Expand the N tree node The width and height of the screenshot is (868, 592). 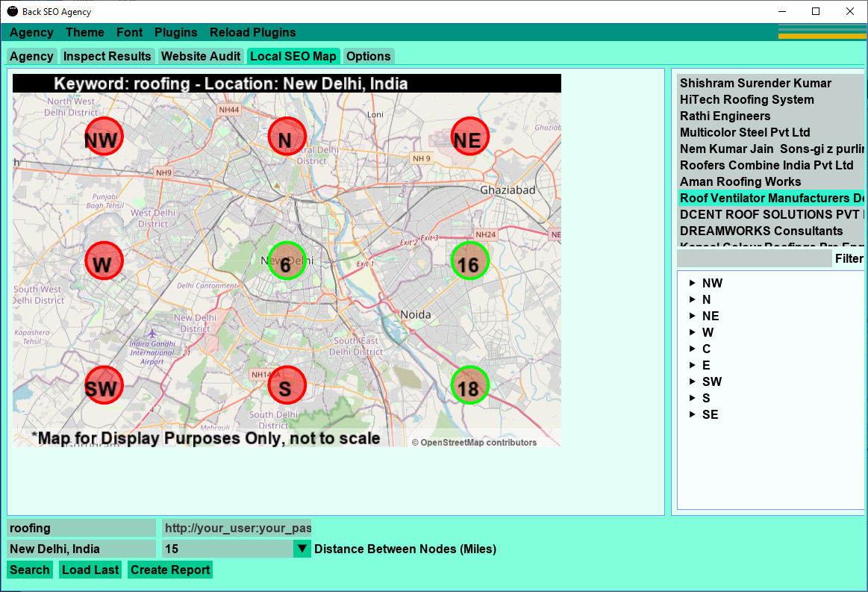click(692, 299)
